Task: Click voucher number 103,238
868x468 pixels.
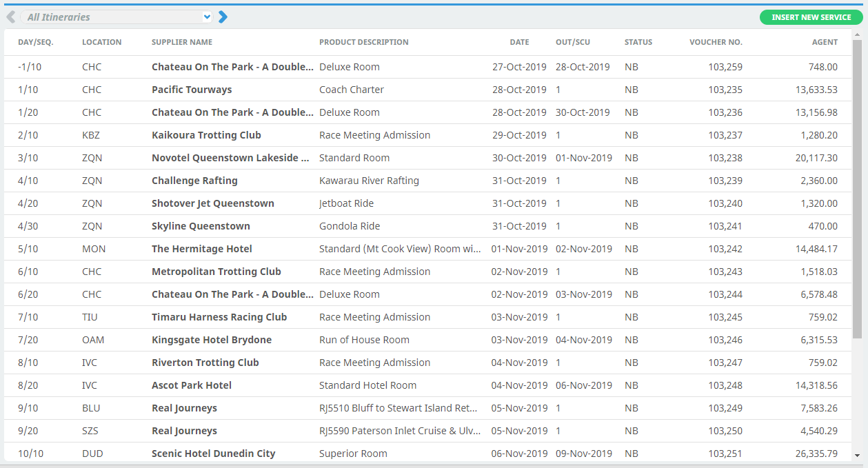Action: [725, 158]
